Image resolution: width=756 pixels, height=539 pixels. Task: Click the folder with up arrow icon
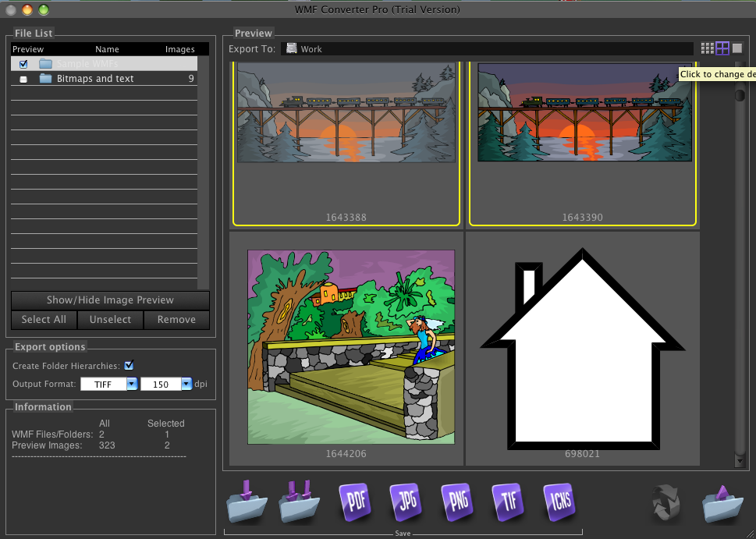(722, 503)
